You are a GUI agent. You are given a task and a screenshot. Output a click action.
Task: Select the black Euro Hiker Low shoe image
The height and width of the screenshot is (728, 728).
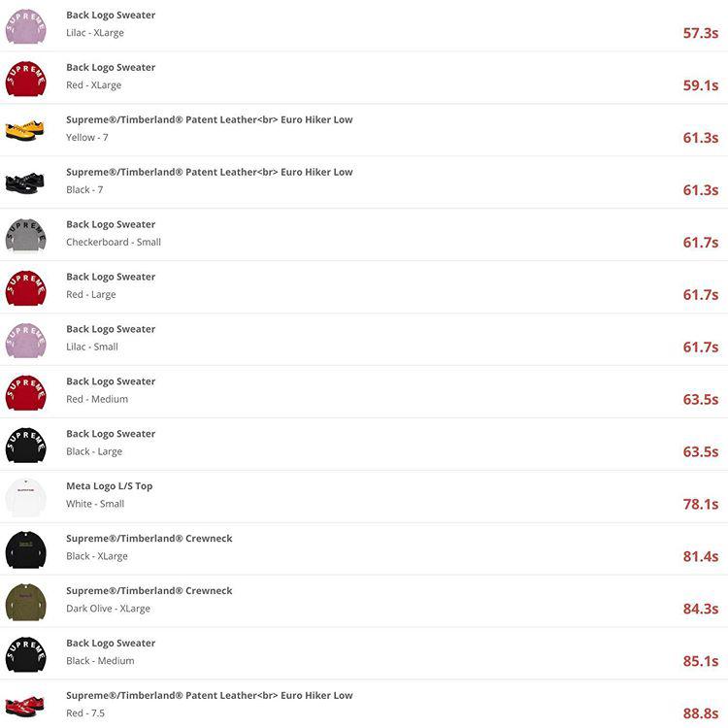click(x=25, y=183)
